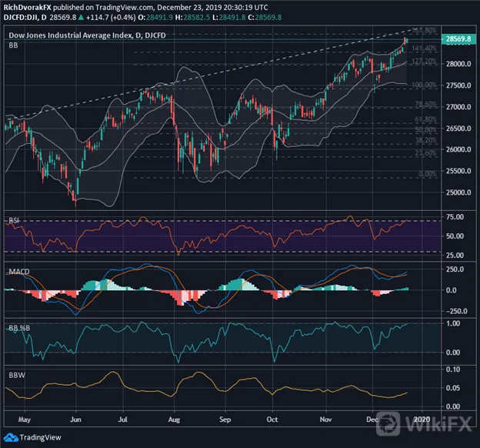Click the Jun label on time axis
Screen dimensions: 480x448
pyautogui.click(x=75, y=420)
